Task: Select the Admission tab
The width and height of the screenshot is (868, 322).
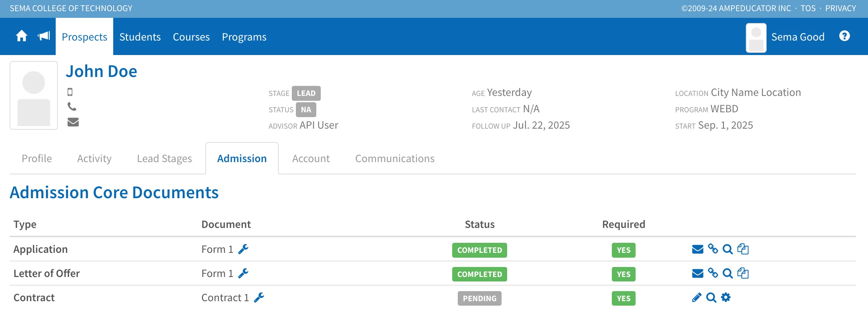Action: pyautogui.click(x=242, y=158)
